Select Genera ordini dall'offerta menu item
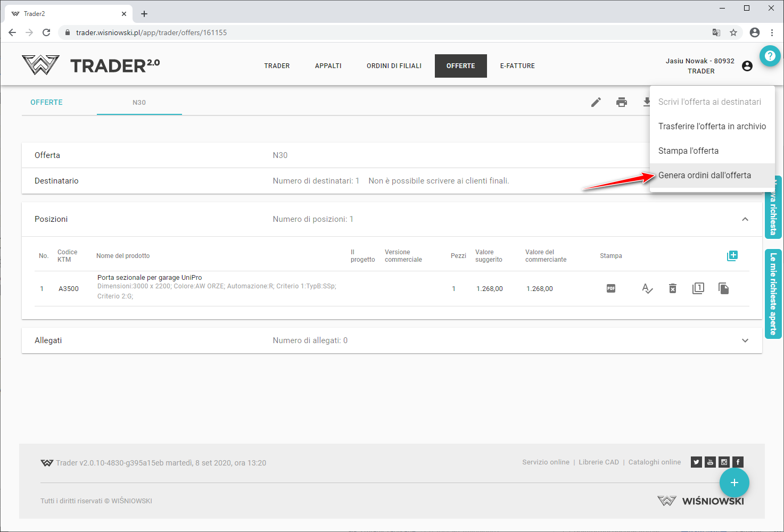The image size is (784, 532). [704, 175]
